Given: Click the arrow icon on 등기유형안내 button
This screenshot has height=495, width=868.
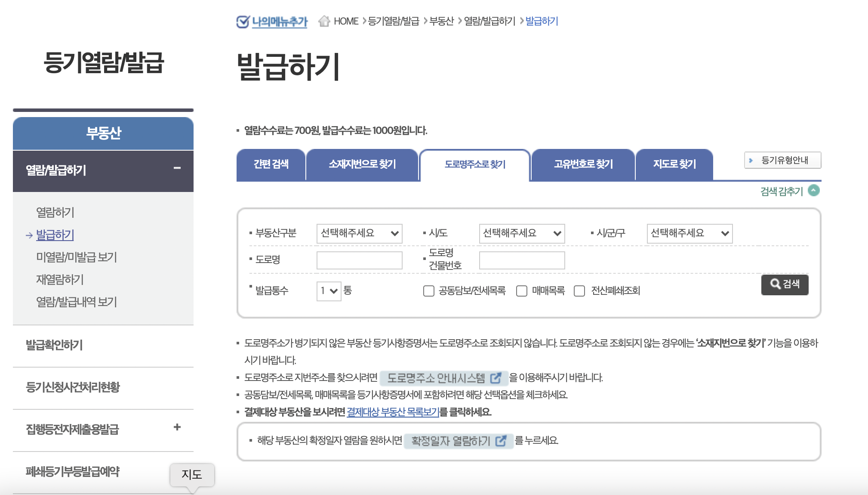Looking at the screenshot, I should (x=751, y=161).
